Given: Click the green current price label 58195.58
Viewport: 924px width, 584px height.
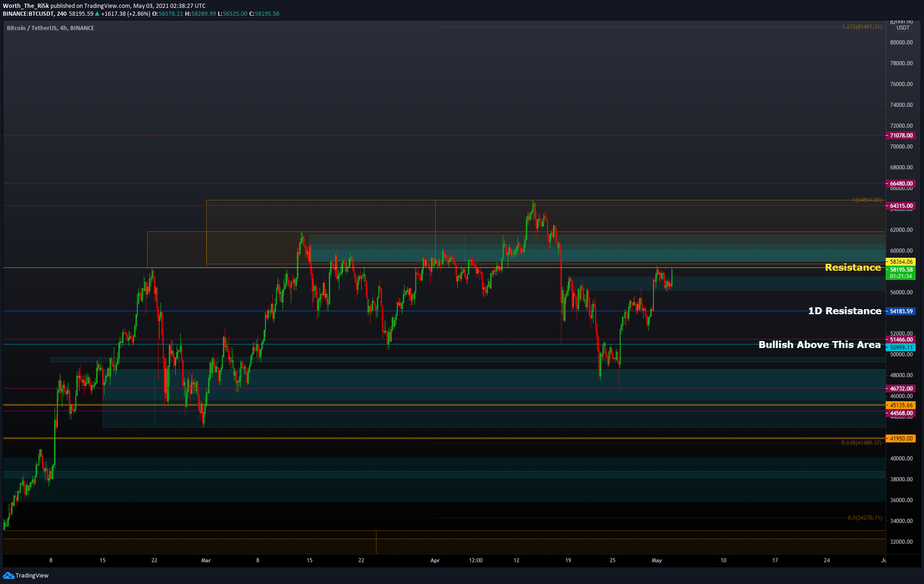Looking at the screenshot, I should [901, 270].
